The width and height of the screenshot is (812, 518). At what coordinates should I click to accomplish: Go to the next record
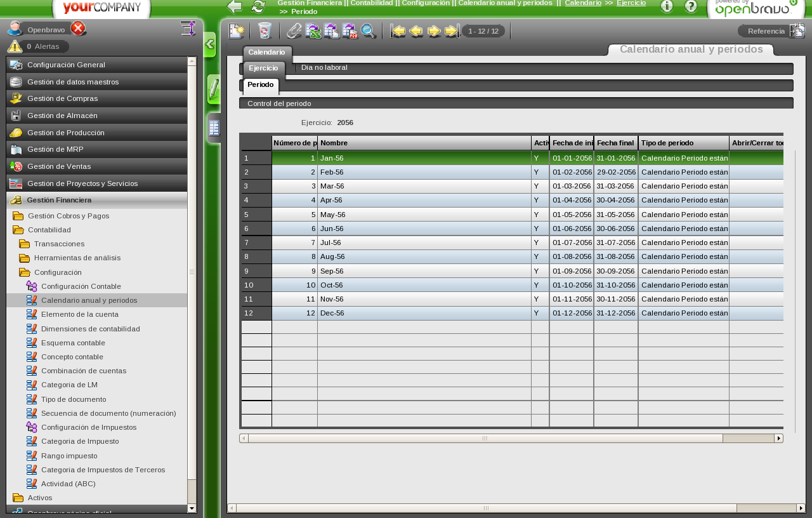point(435,30)
